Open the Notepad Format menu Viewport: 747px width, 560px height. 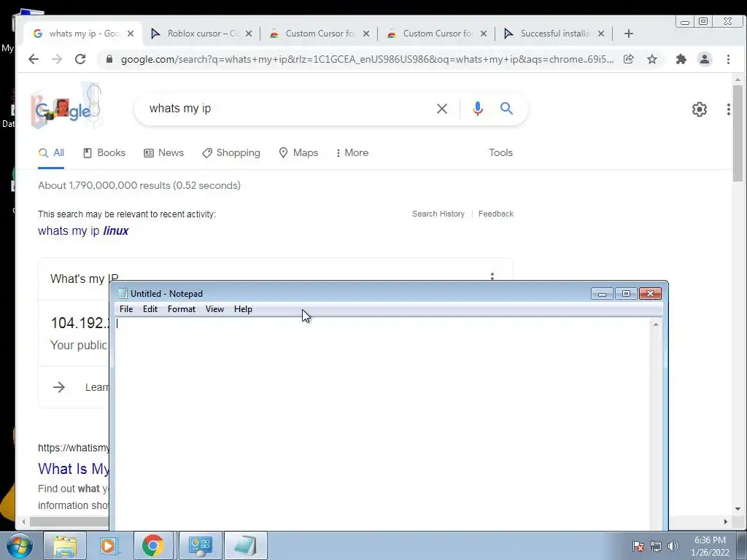tap(182, 309)
